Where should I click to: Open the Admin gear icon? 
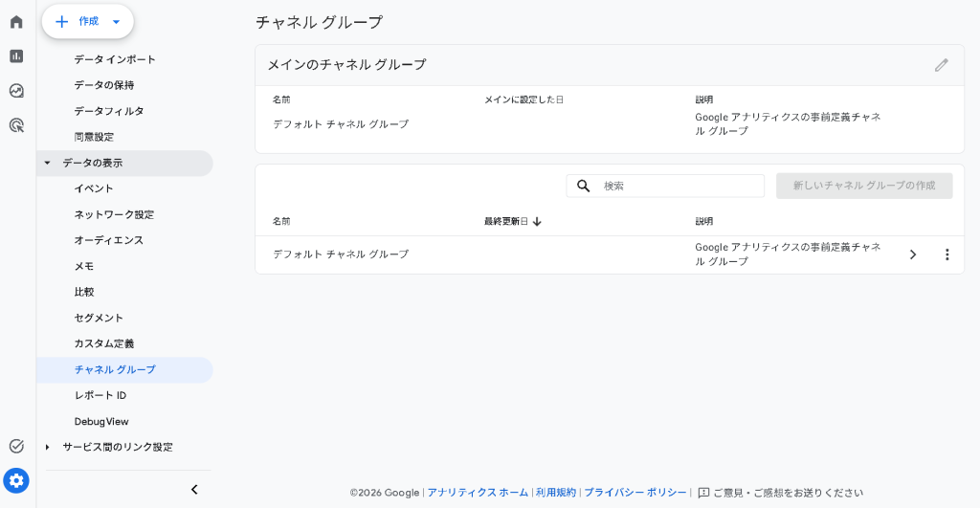pyautogui.click(x=16, y=480)
